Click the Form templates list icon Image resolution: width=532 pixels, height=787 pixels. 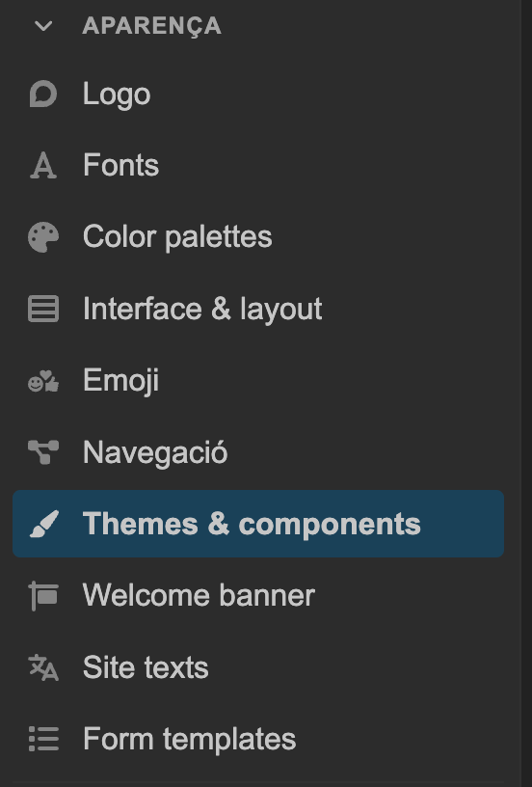pyautogui.click(x=43, y=739)
